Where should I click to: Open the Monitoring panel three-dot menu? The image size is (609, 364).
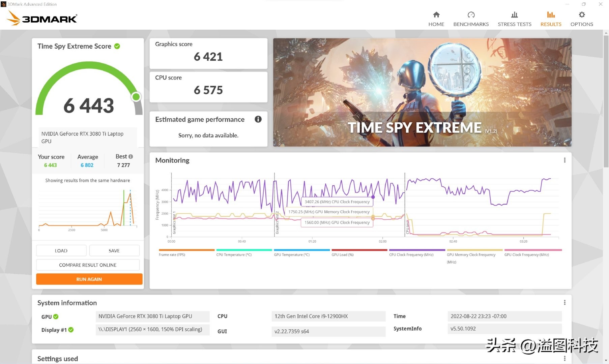[564, 160]
